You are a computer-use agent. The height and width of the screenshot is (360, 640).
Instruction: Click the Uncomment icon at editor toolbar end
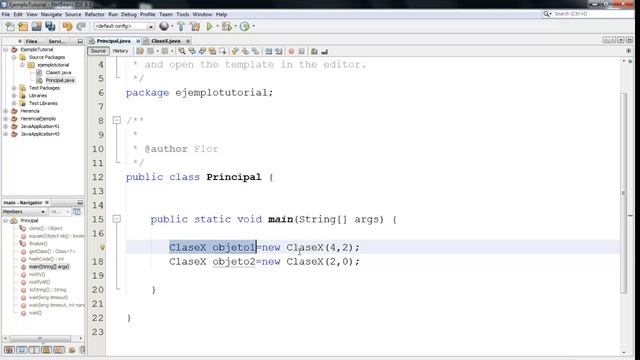(324, 51)
